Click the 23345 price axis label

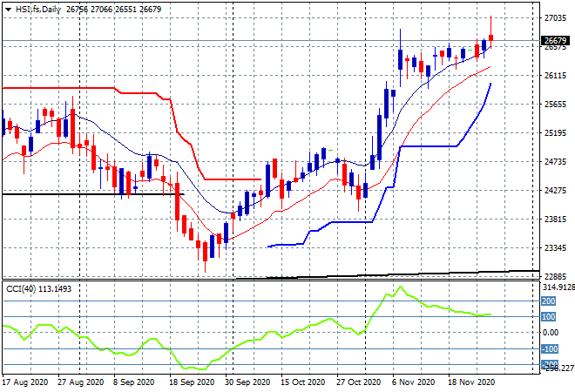pos(555,248)
